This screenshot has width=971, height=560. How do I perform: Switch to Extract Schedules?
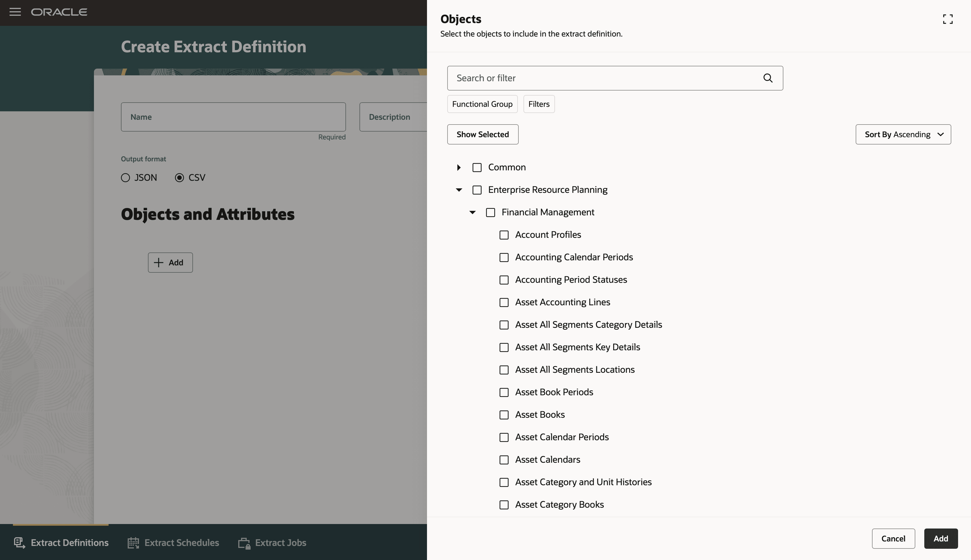(x=181, y=542)
